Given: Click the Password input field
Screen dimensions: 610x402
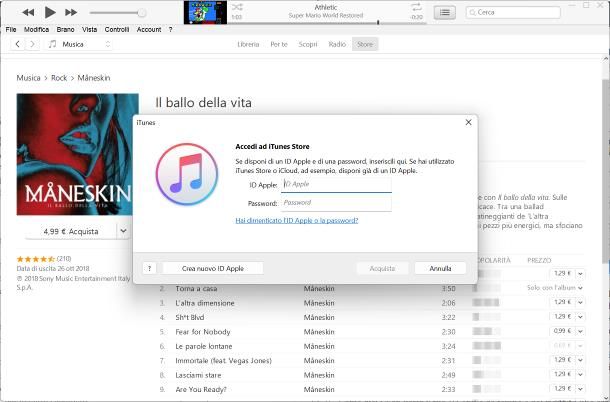Looking at the screenshot, I should (x=337, y=203).
